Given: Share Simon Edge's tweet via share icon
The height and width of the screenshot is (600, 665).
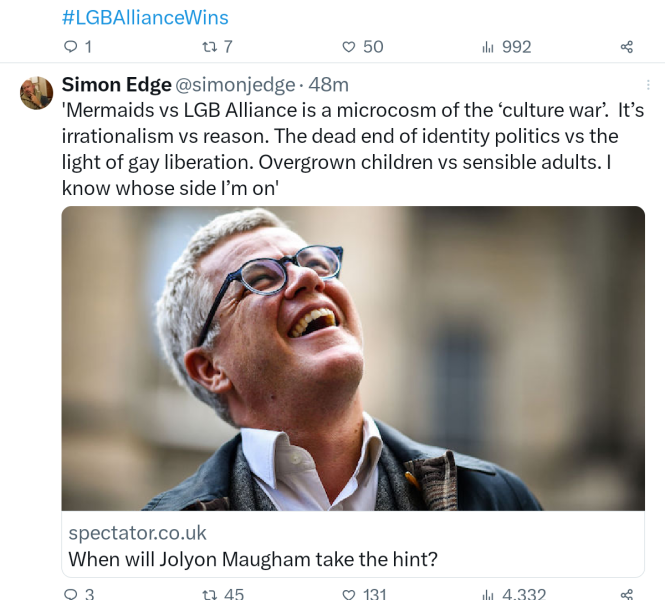Looking at the screenshot, I should (x=627, y=594).
